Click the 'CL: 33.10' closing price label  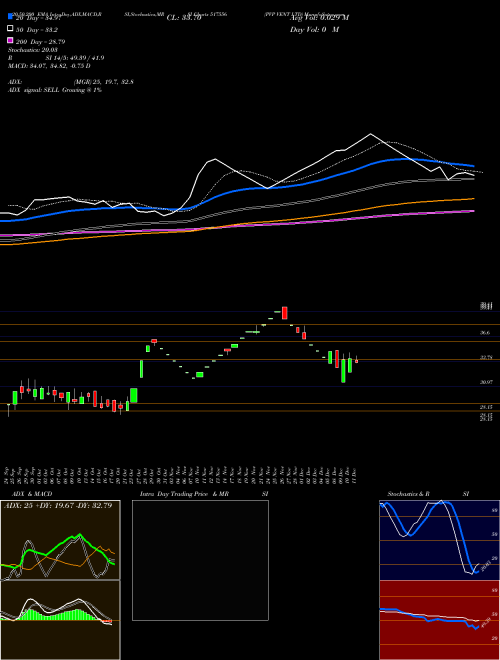pos(184,18)
